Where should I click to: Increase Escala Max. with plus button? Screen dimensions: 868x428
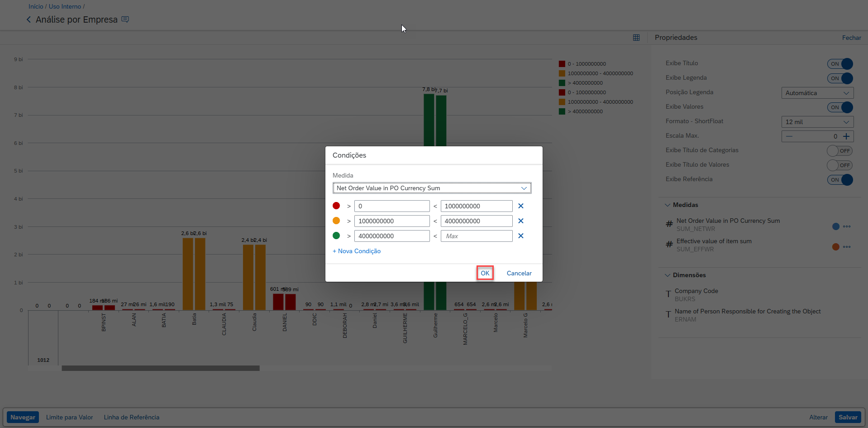846,136
